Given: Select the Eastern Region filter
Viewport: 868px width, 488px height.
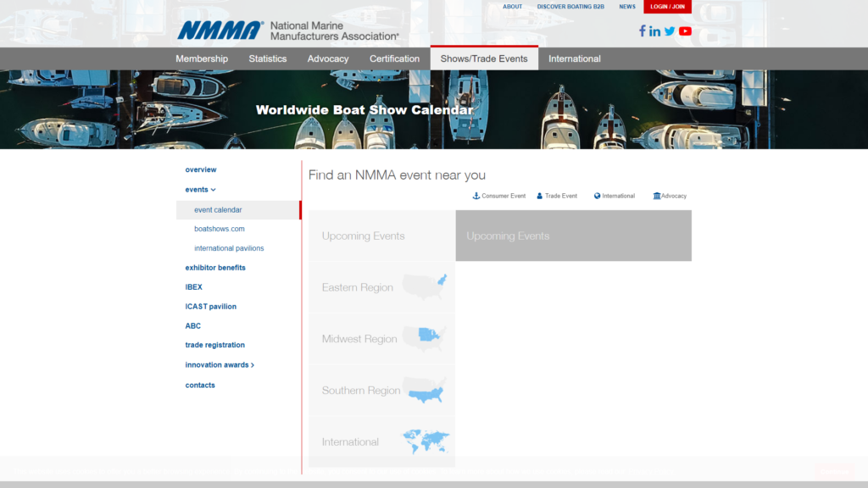Looking at the screenshot, I should click(382, 287).
